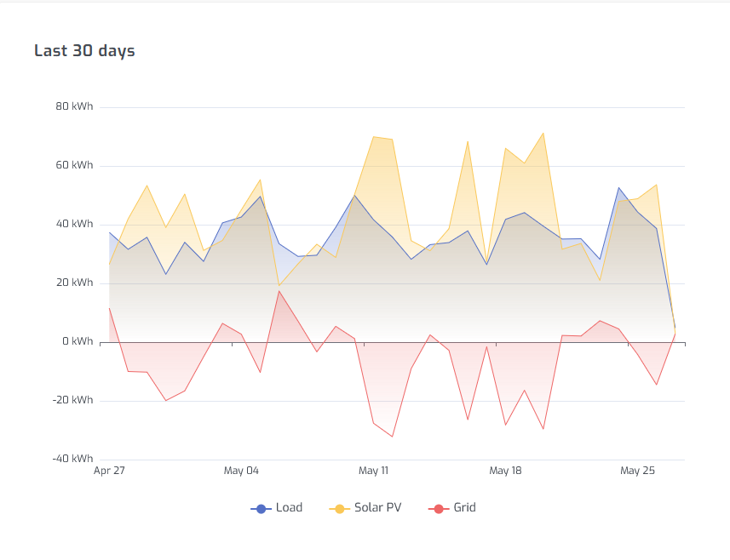The image size is (730, 560).
Task: Click the tallest blue Load peak before May 25
Action: pyautogui.click(x=618, y=187)
